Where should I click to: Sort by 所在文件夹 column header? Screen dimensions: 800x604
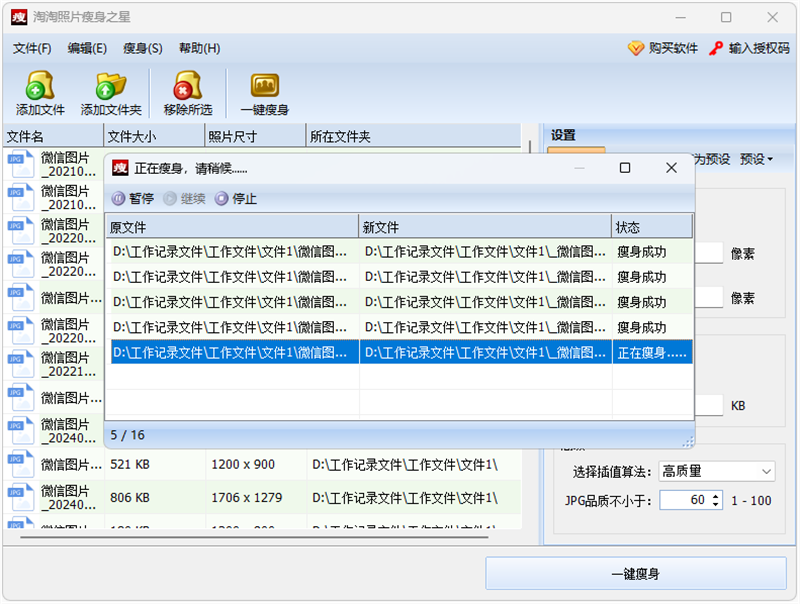413,136
